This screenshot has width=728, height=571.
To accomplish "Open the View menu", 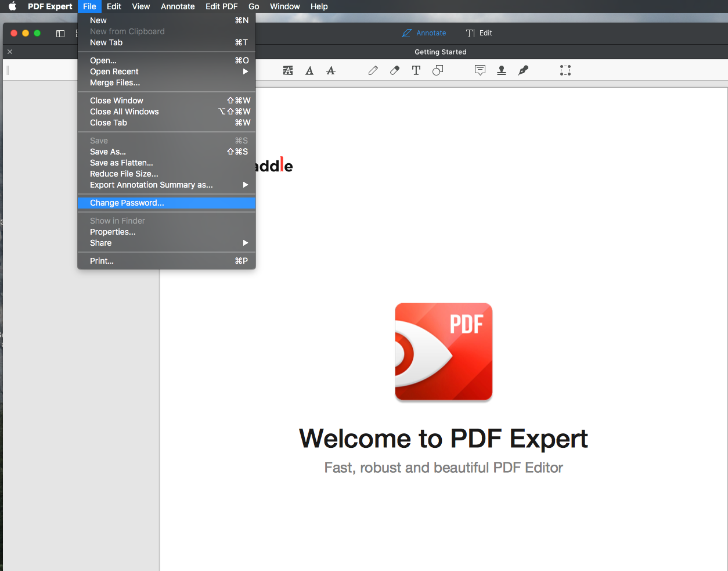I will coord(141,6).
